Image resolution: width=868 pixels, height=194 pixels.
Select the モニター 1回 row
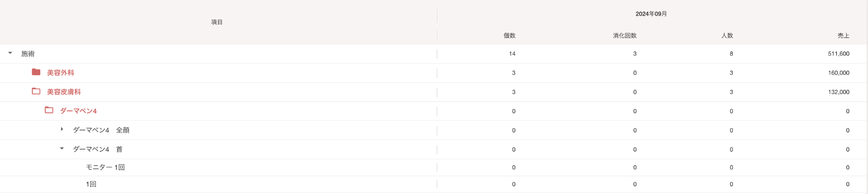pos(105,167)
